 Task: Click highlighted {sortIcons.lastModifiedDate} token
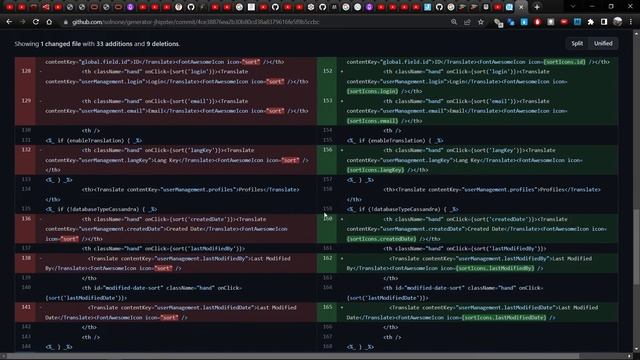pyautogui.click(x=504, y=318)
